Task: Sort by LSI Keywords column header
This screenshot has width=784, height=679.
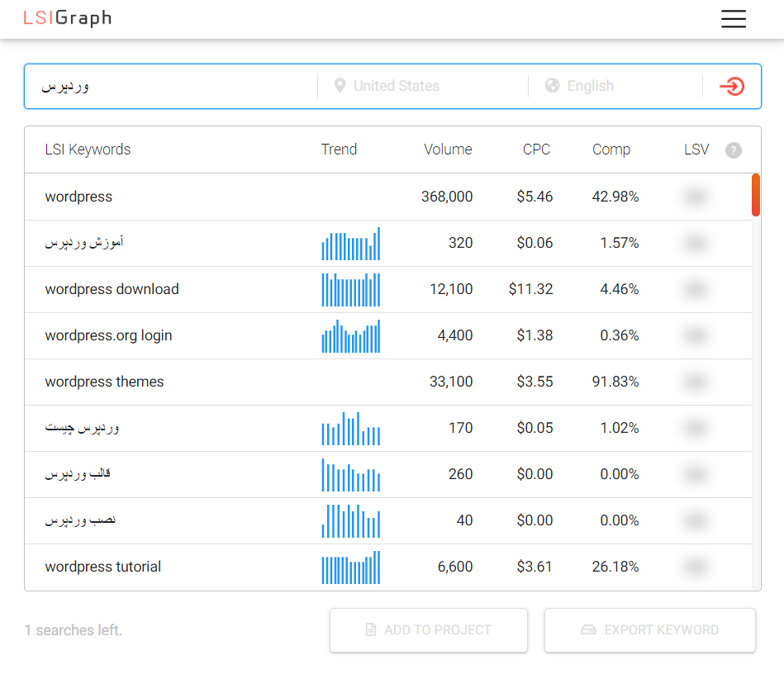Action: (x=88, y=150)
